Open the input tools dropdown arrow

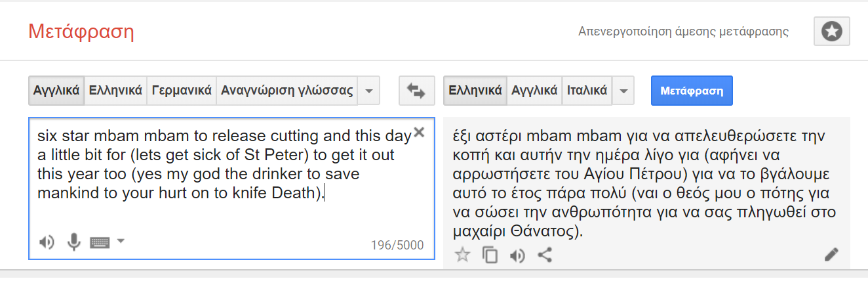pos(121,242)
